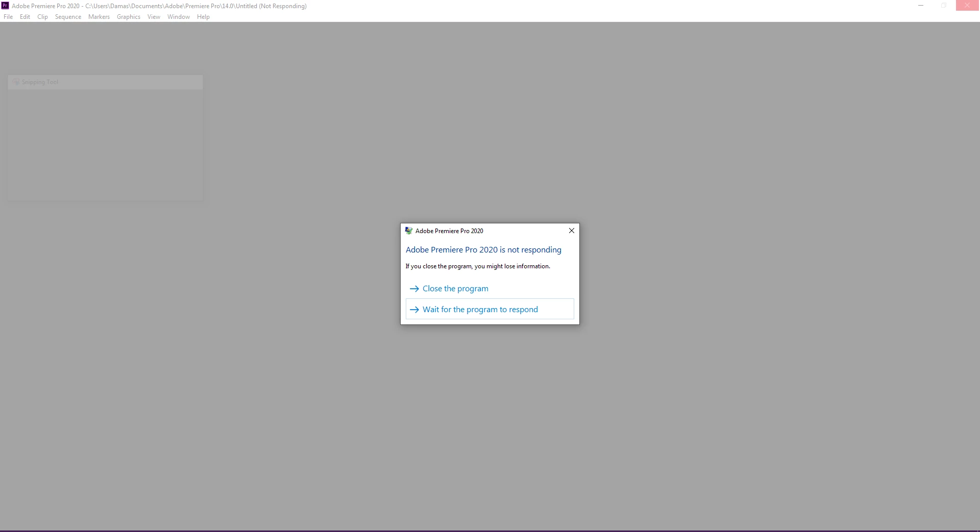
Task: Open the Help menu
Action: tap(203, 17)
